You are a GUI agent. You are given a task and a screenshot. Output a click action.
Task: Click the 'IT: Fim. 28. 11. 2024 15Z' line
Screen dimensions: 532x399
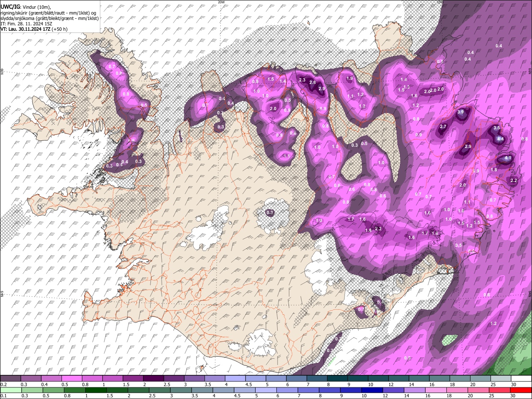coord(26,24)
